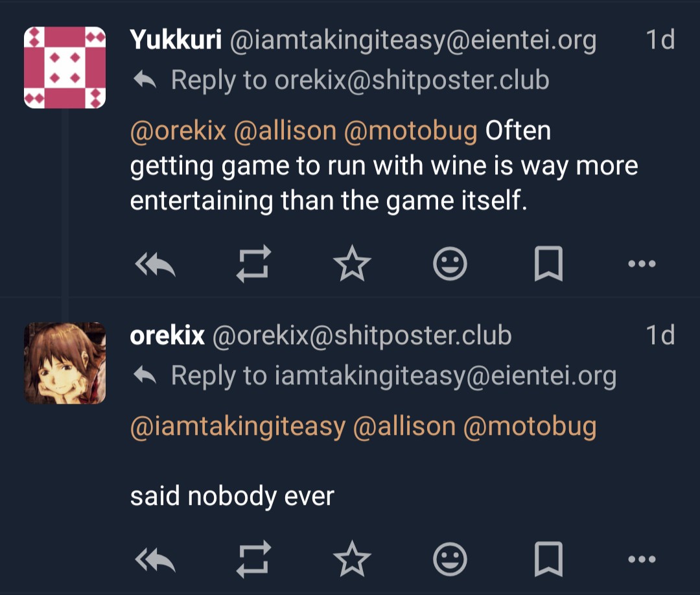Bookmark orekix's "said nobody ever" post
Screen dimensions: 700x595
(x=548, y=559)
